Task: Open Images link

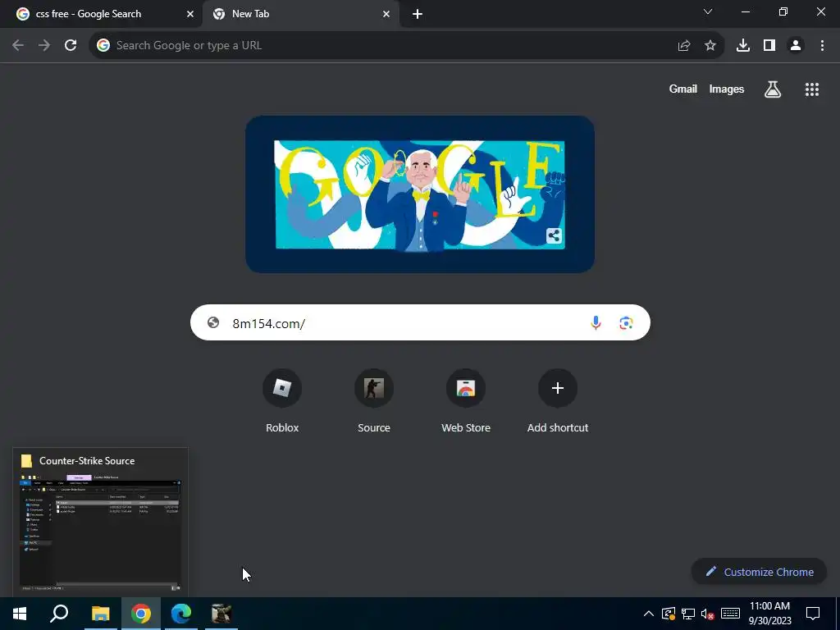Action: pos(727,89)
